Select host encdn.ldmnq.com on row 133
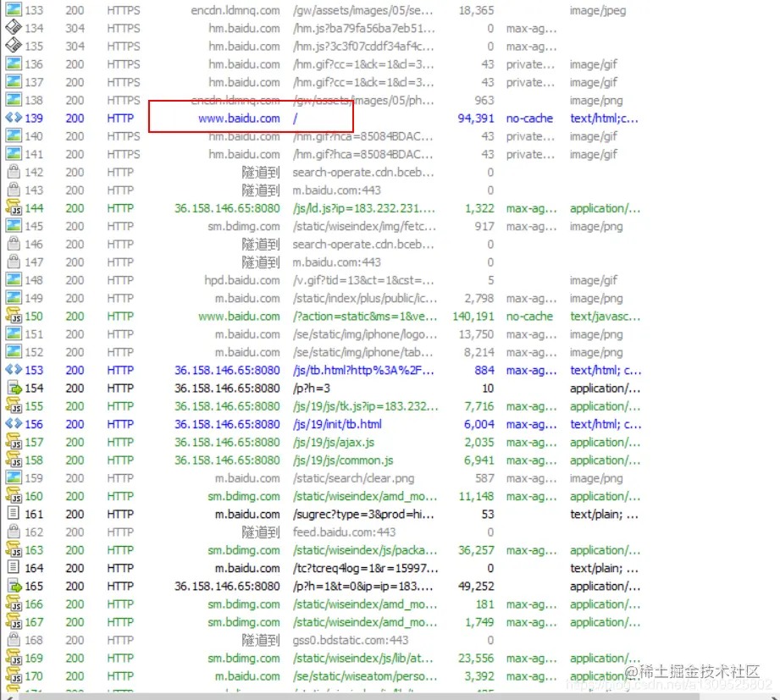This screenshot has height=700, width=780. tap(235, 10)
